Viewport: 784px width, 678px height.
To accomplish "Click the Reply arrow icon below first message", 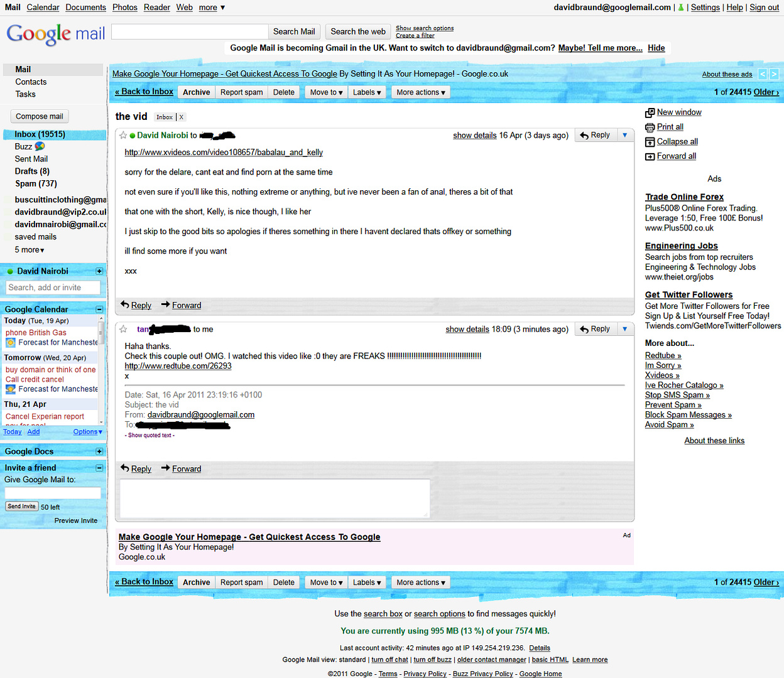I will click(124, 304).
